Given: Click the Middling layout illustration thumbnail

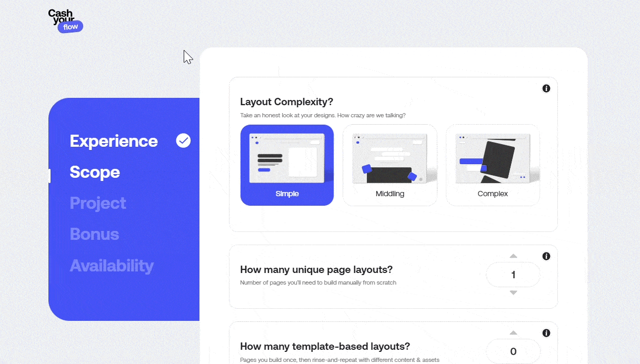Looking at the screenshot, I should [x=390, y=158].
